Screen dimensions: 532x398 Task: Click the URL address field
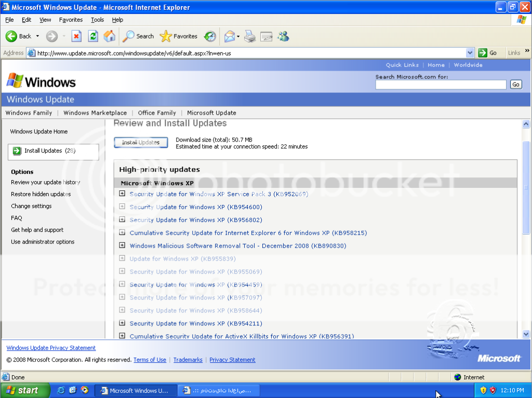pos(251,53)
